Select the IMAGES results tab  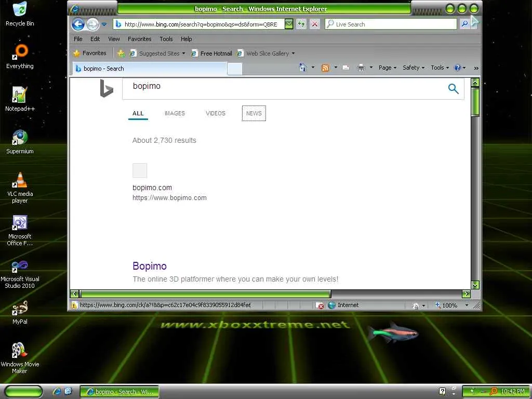tap(175, 113)
